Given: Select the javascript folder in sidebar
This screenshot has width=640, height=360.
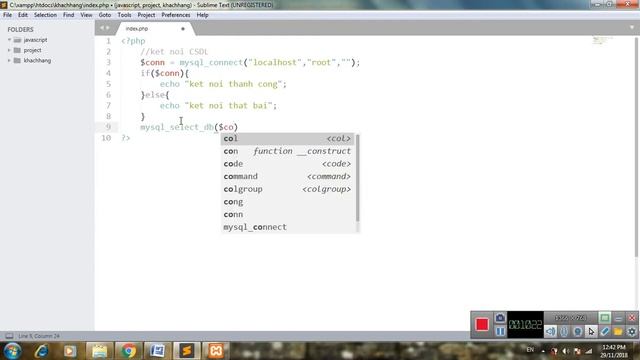Looking at the screenshot, I should (x=35, y=40).
